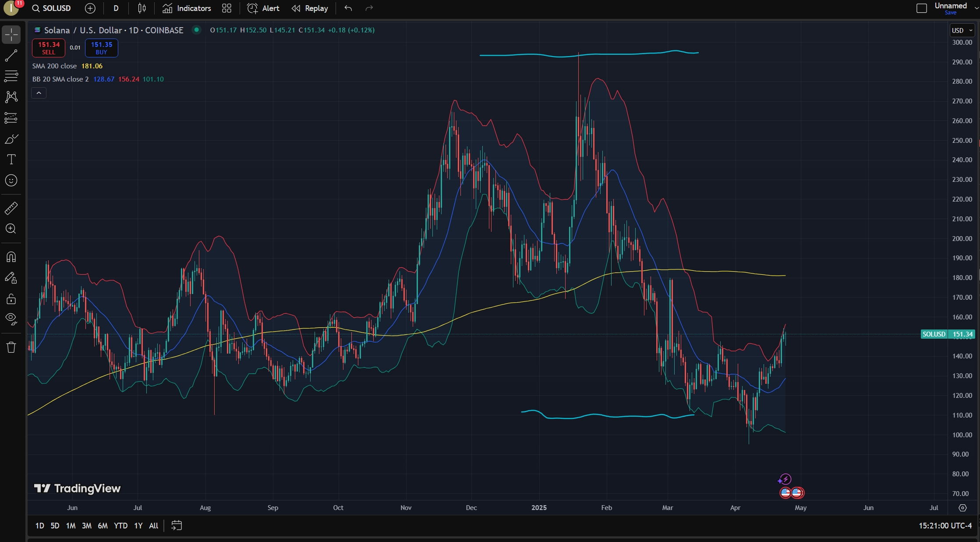Click the zoom in tool
The width and height of the screenshot is (980, 542).
11,229
